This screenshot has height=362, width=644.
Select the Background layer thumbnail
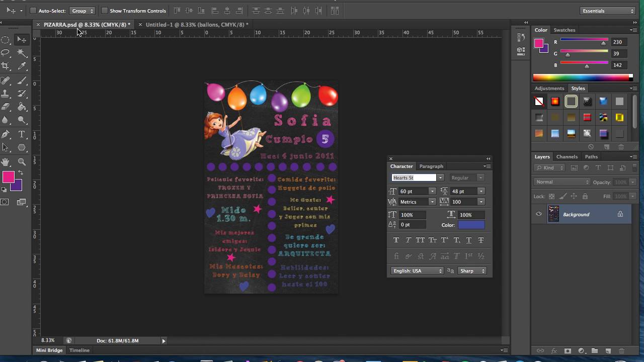point(553,214)
